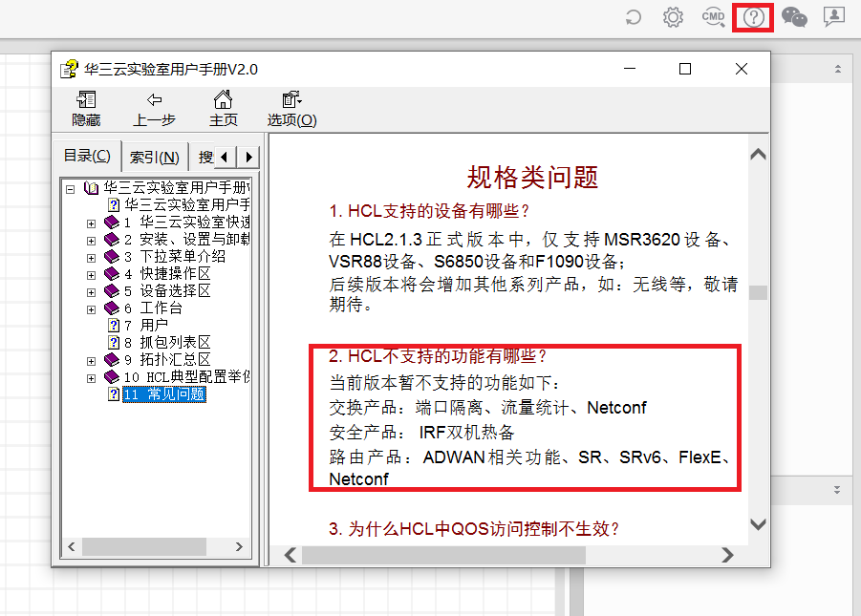861x616 pixels.
Task: Select 9 拓扑汇总区 tree item
Action: pos(167,359)
